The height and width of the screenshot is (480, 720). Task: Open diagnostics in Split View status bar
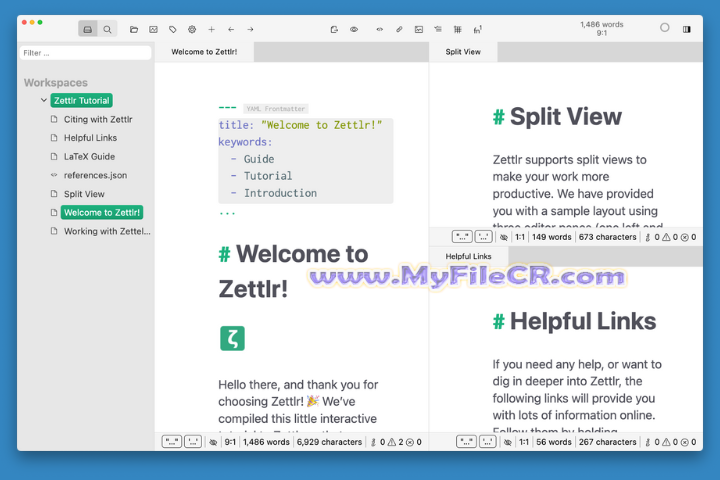pyautogui.click(x=671, y=237)
